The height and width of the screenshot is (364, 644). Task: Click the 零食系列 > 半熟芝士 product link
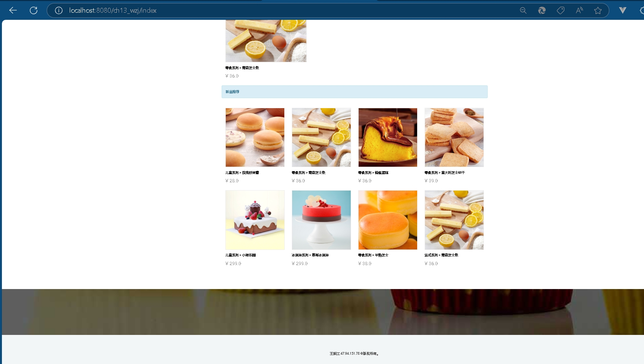[373, 255]
